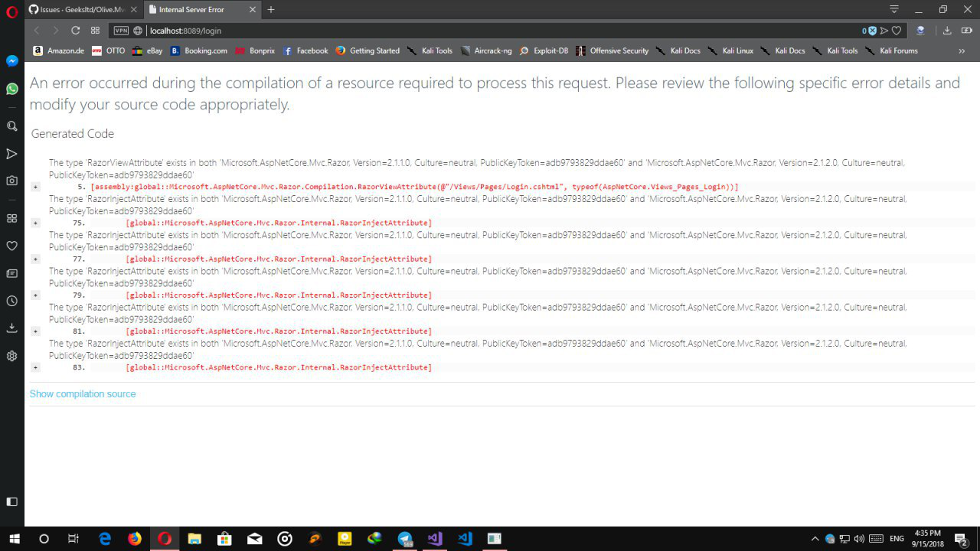Expand the error detail for line 75
The image size is (980, 551).
[x=35, y=223]
